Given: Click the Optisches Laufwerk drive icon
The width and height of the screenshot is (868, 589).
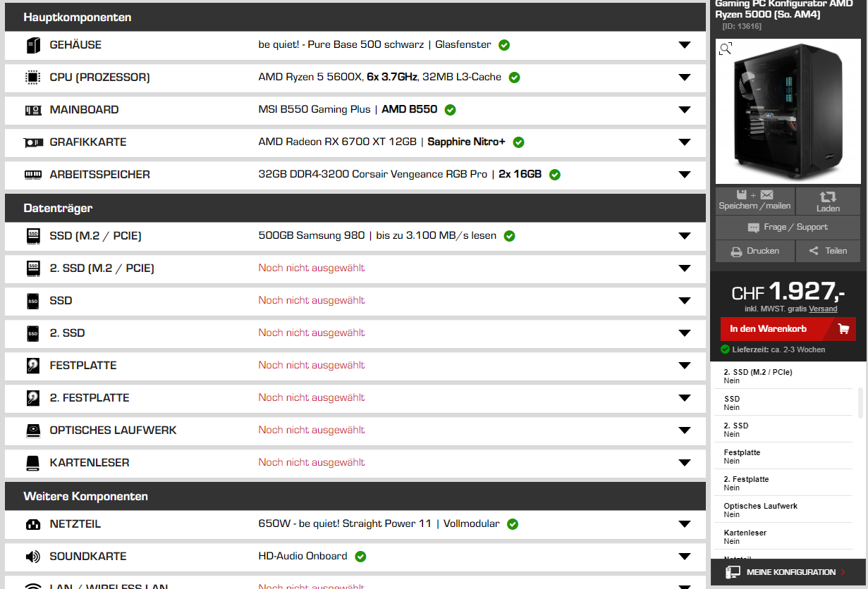Looking at the screenshot, I should click(x=33, y=430).
